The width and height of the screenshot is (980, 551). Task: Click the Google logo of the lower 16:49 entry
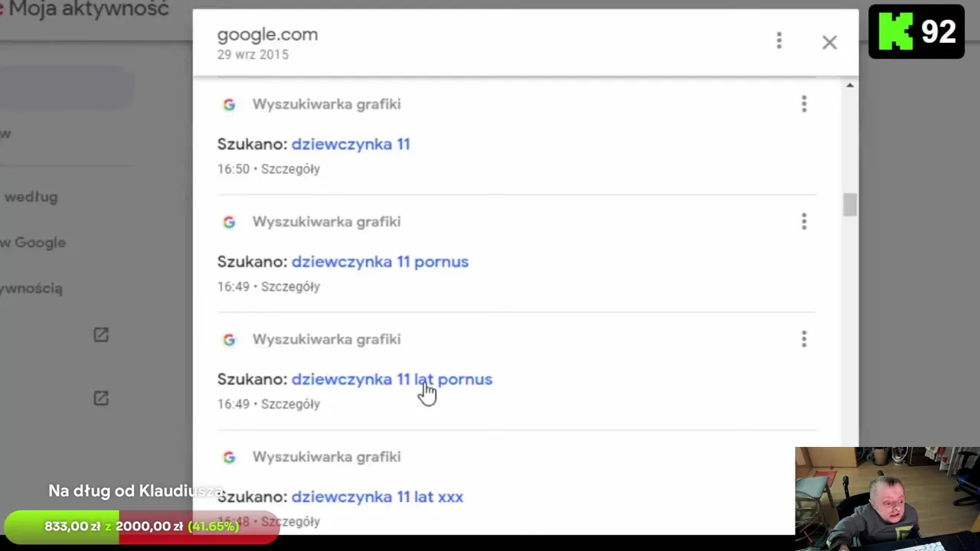point(229,340)
